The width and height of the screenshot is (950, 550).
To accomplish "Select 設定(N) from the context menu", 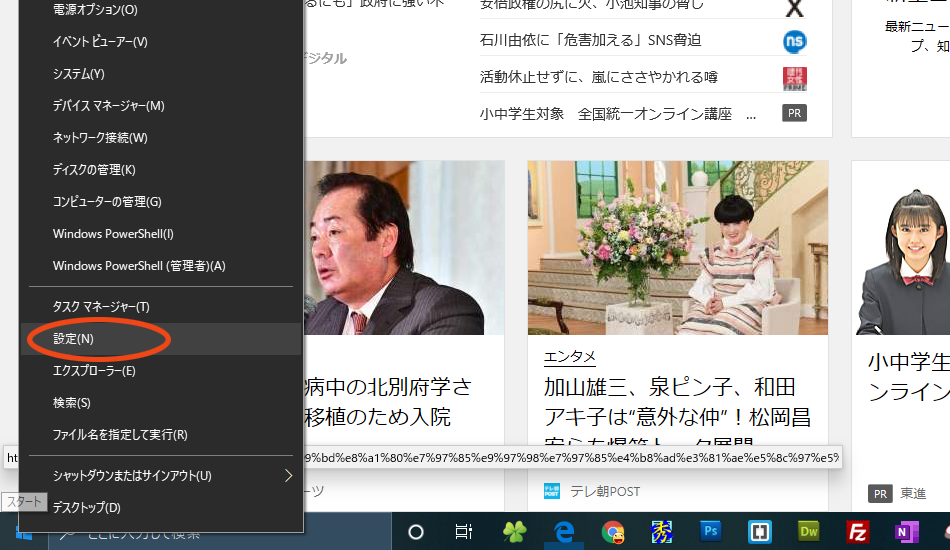I will tap(74, 339).
